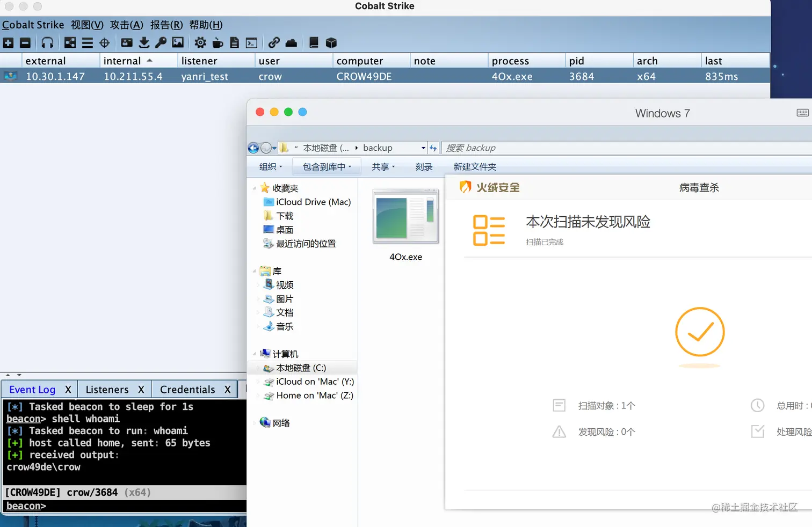Collapse the 计算机 tree node
Image resolution: width=812 pixels, height=527 pixels.
click(x=254, y=354)
